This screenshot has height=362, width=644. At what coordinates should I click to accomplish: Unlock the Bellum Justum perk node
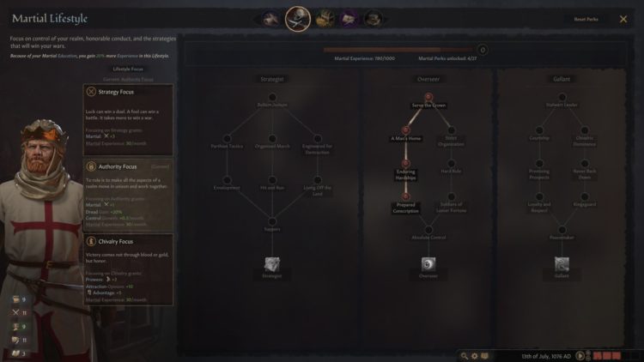coord(272,97)
